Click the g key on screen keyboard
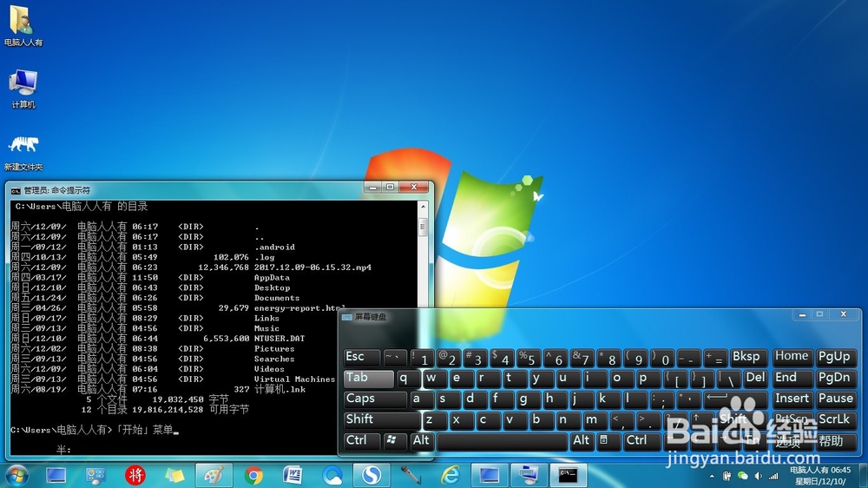The width and height of the screenshot is (868, 488). 529,399
